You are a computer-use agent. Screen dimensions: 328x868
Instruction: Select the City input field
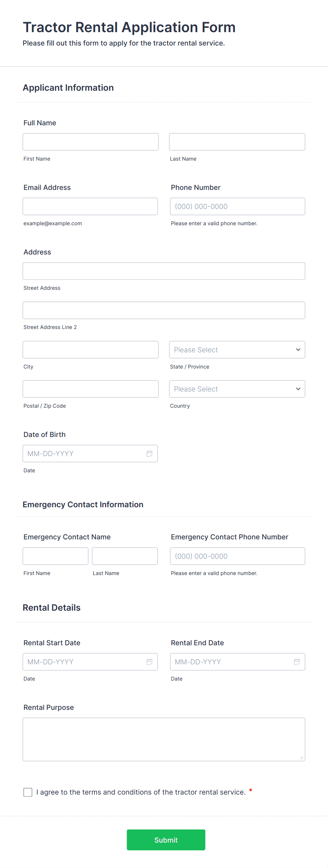(x=91, y=350)
